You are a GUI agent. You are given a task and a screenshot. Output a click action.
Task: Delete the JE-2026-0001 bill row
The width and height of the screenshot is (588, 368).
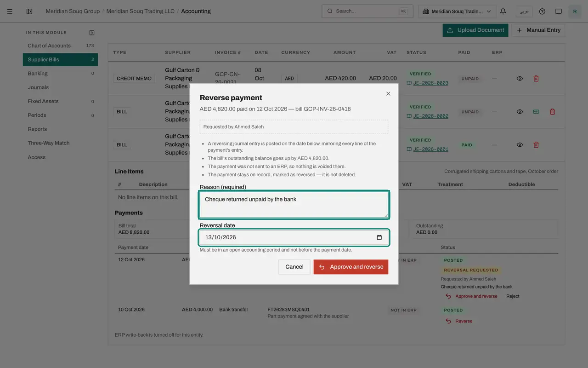coord(536,145)
